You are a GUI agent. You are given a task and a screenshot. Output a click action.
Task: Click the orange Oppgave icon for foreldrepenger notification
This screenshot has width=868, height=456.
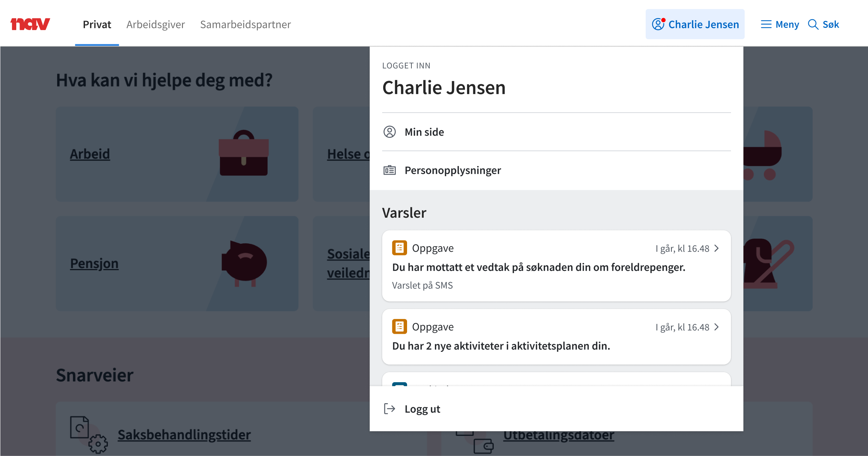click(x=399, y=248)
